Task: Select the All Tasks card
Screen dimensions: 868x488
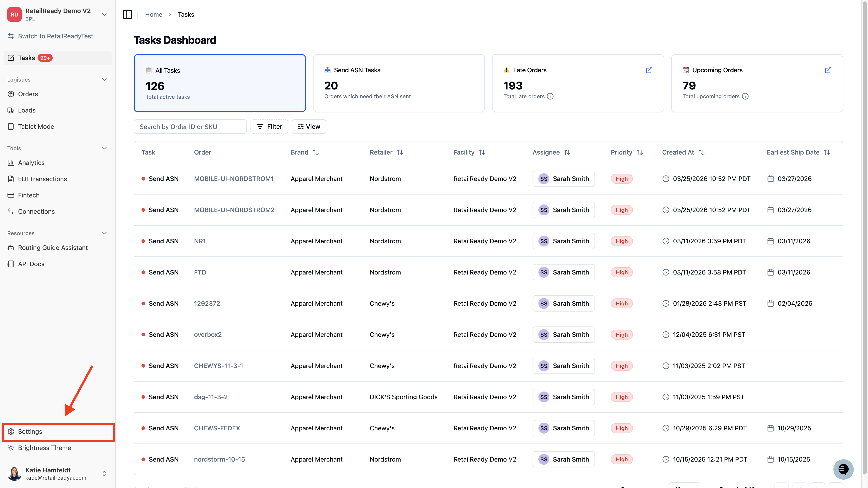Action: tap(220, 83)
